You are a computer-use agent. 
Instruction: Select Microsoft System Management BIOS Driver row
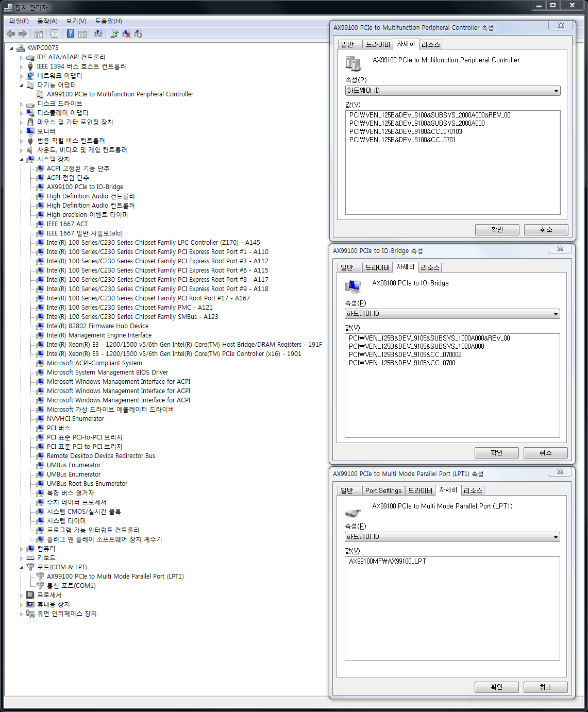(x=107, y=372)
